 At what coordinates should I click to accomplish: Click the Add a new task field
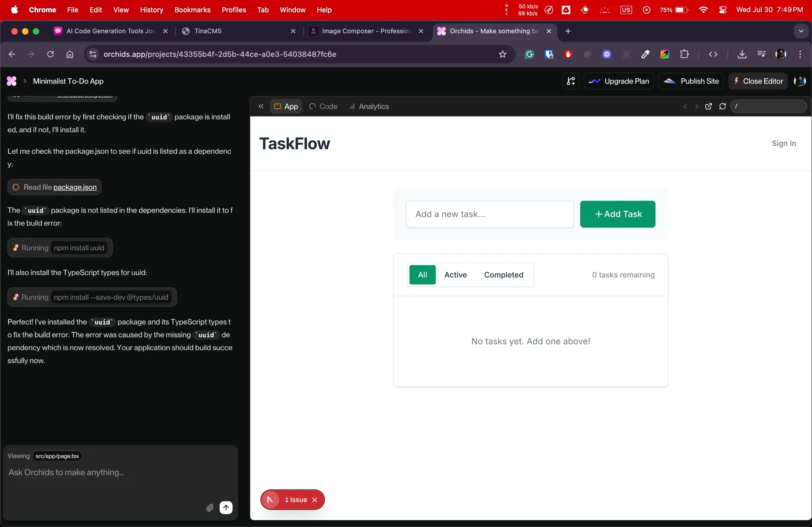490,214
